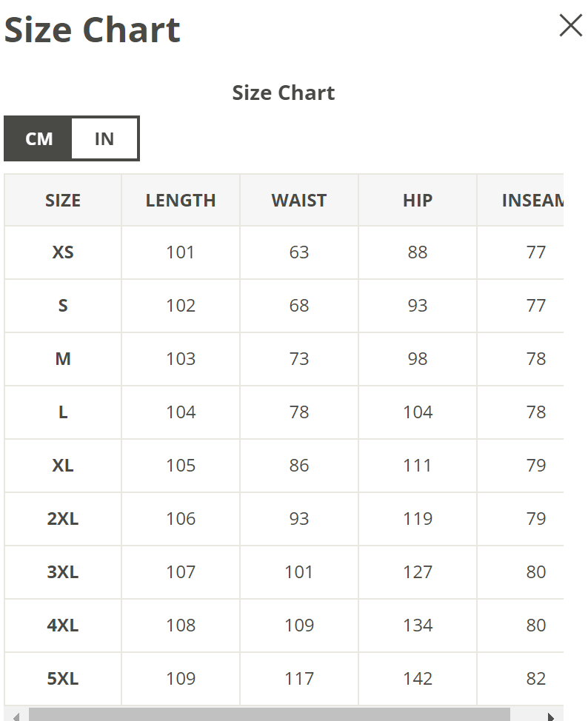The image size is (588, 721).
Task: Click the S size row label
Action: point(63,306)
